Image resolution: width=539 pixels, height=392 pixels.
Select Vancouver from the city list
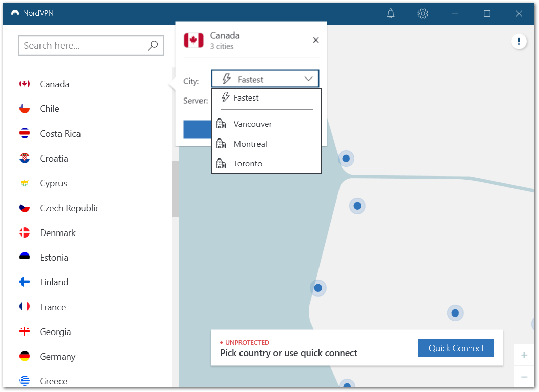click(266, 124)
